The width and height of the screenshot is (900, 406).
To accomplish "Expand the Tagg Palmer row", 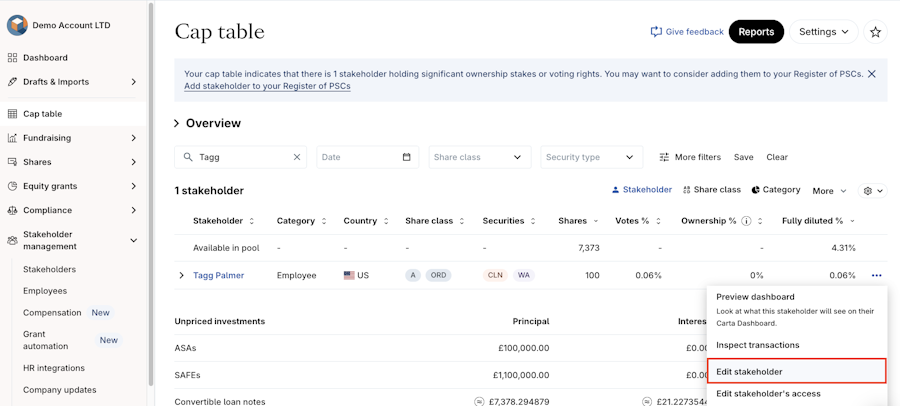I will [181, 275].
